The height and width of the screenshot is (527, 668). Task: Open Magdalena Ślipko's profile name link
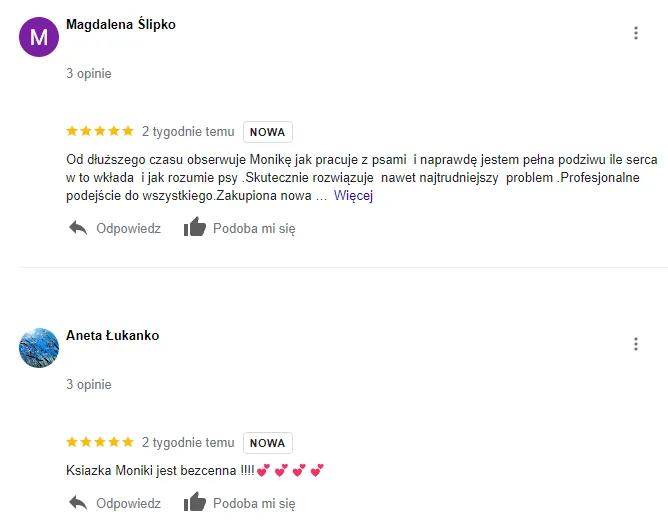click(x=121, y=25)
